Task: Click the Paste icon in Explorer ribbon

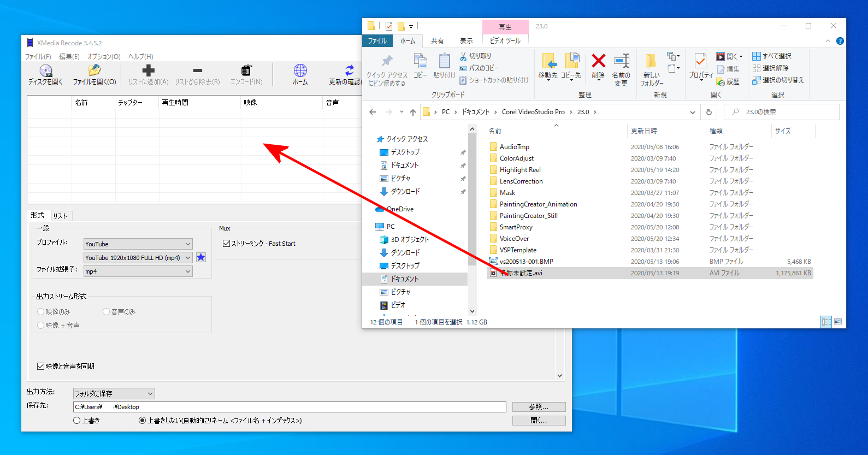Action: point(444,67)
